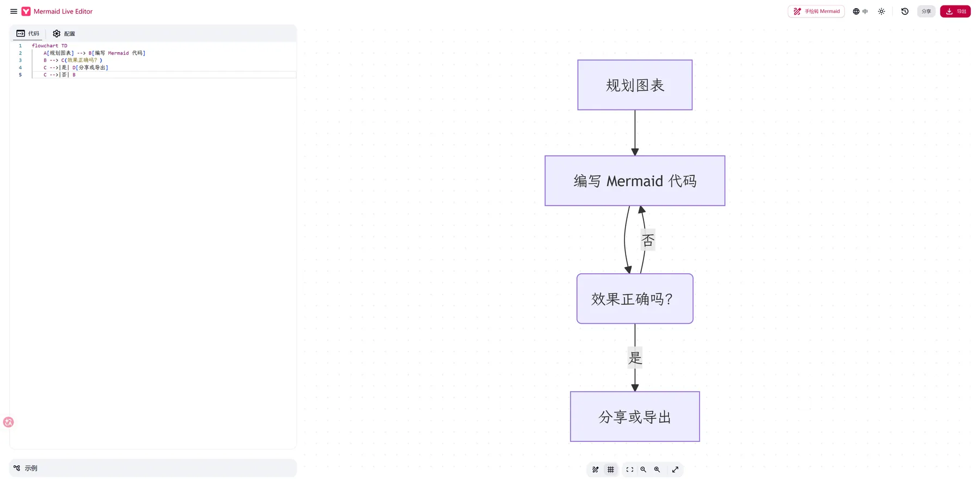Open fullscreen with the diagonal arrows icon
The height and width of the screenshot is (486, 980).
tap(675, 470)
